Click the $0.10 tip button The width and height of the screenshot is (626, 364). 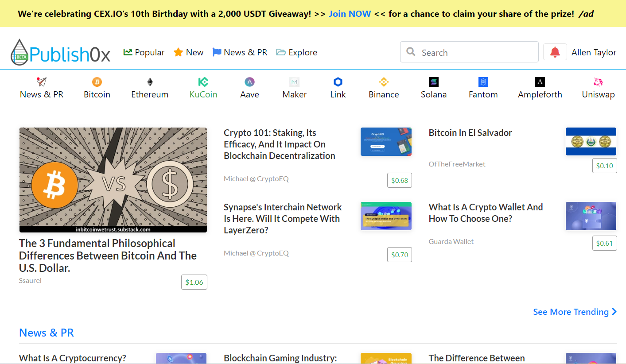click(x=605, y=166)
